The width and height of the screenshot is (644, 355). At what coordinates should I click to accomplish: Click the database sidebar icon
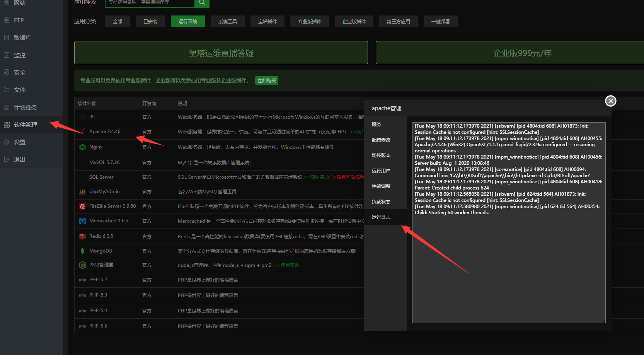click(x=7, y=38)
